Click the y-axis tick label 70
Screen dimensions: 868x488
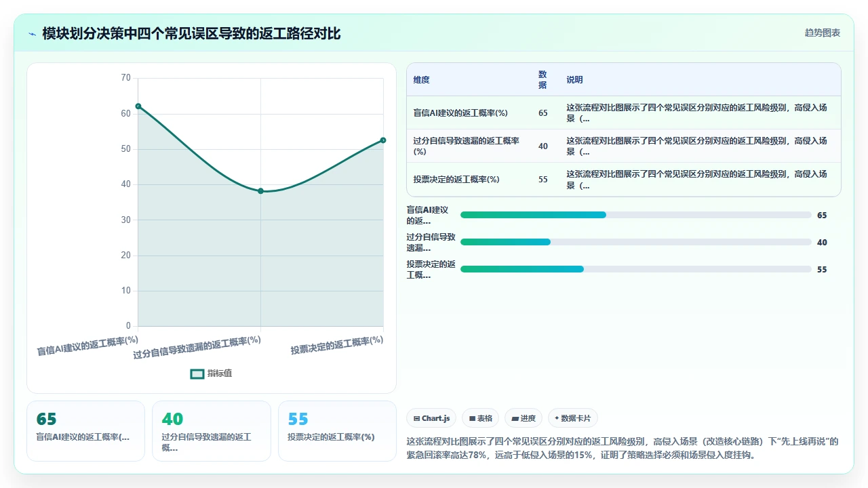click(x=125, y=78)
